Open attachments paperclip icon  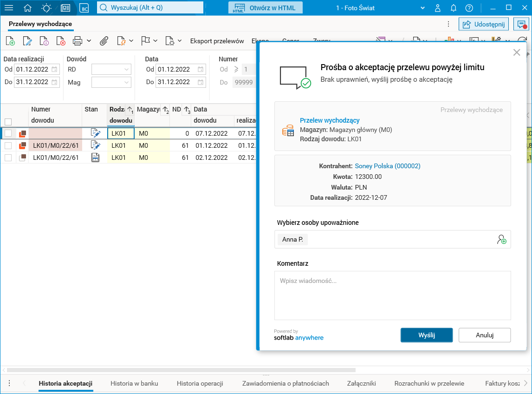pos(104,41)
